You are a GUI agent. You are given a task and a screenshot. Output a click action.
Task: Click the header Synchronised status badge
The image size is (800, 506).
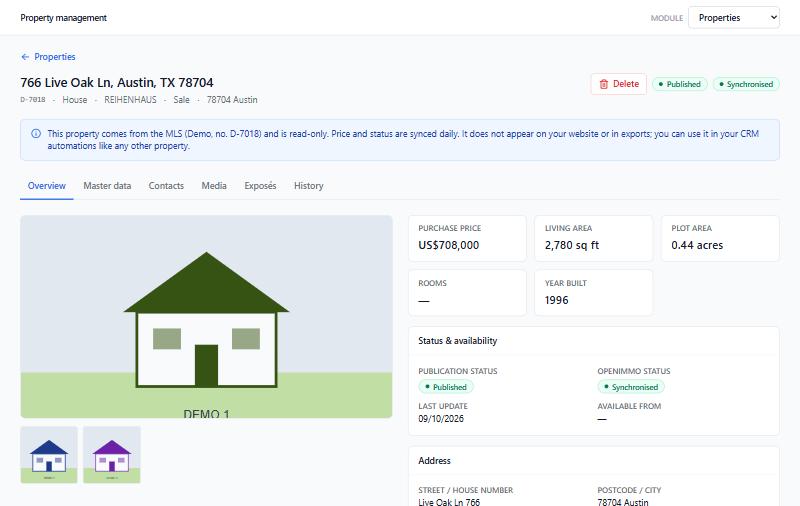[x=746, y=84]
